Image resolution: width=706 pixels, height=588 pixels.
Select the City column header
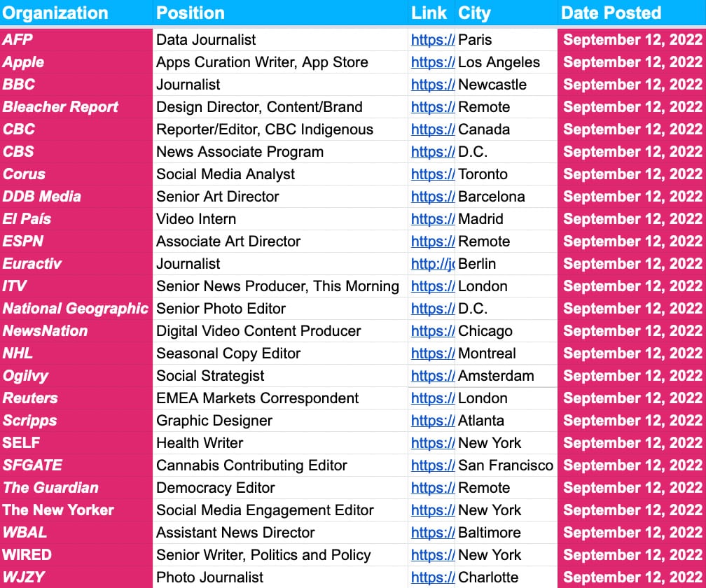(x=474, y=13)
